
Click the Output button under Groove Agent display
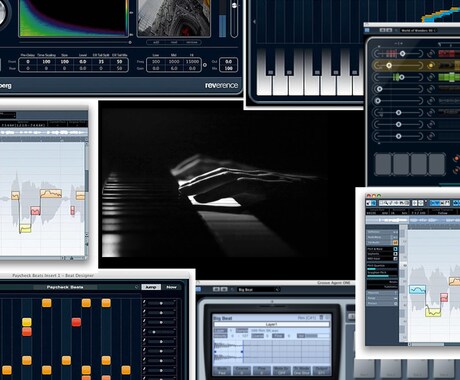321,371
